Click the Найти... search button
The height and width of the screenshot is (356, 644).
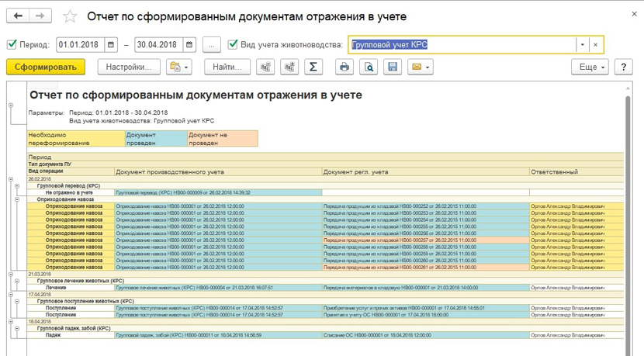[227, 67]
